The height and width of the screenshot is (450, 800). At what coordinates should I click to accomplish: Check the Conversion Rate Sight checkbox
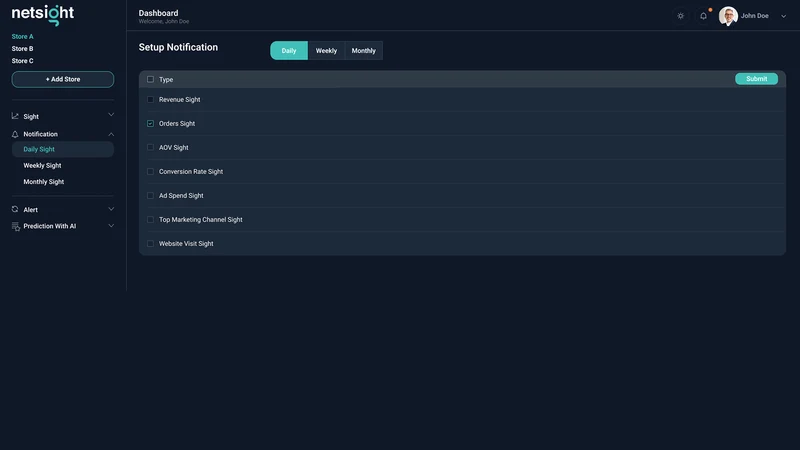pos(151,171)
